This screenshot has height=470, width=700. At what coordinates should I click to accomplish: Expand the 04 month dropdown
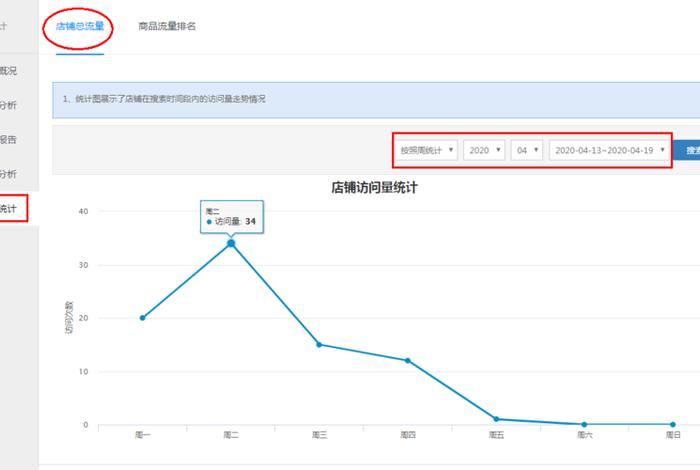click(525, 150)
